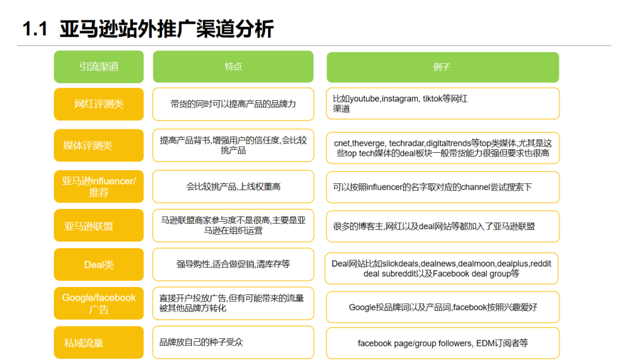Select the 会比较挑产品,上线权重高 text box
The image size is (632, 364).
tap(233, 187)
